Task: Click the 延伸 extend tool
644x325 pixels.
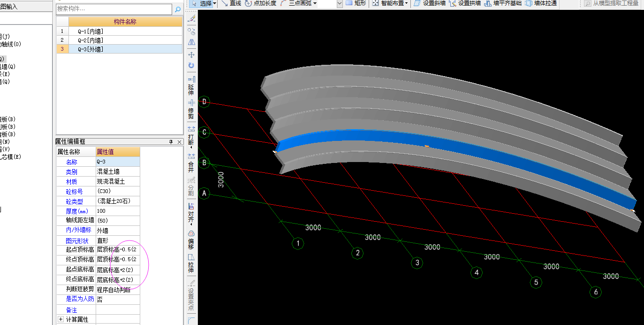Action: [191, 85]
